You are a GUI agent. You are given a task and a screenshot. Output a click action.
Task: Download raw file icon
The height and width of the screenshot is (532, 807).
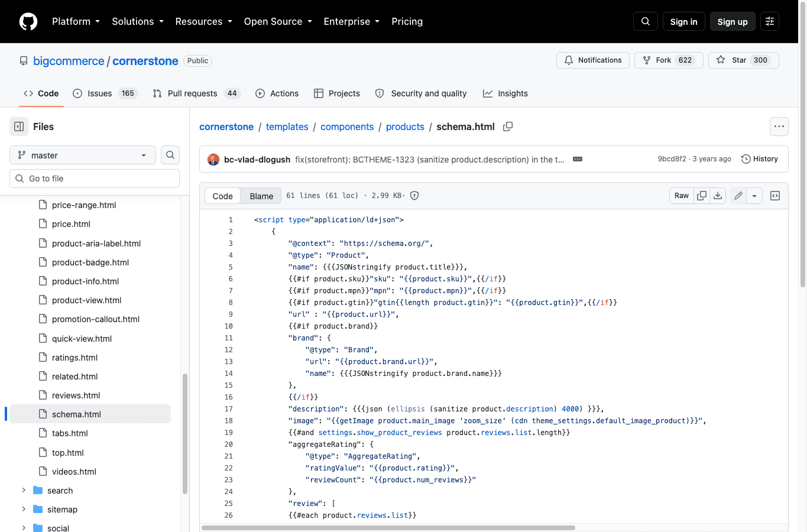pyautogui.click(x=718, y=196)
